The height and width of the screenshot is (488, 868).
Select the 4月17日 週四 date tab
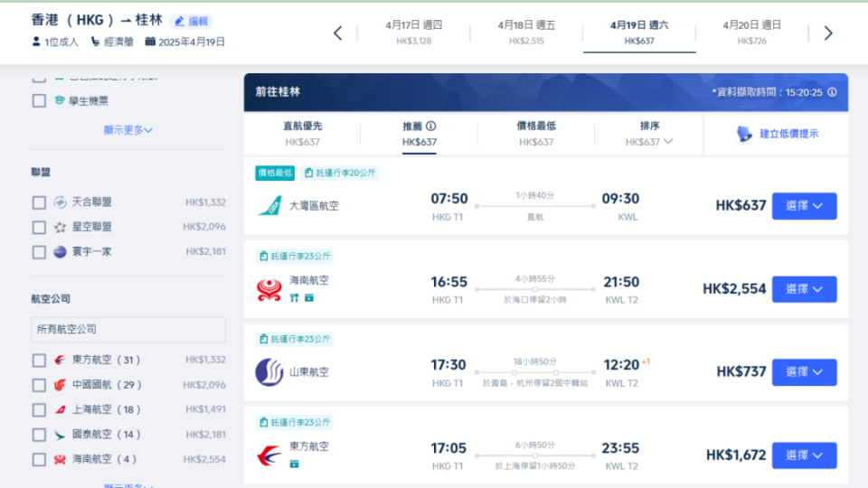click(413, 33)
